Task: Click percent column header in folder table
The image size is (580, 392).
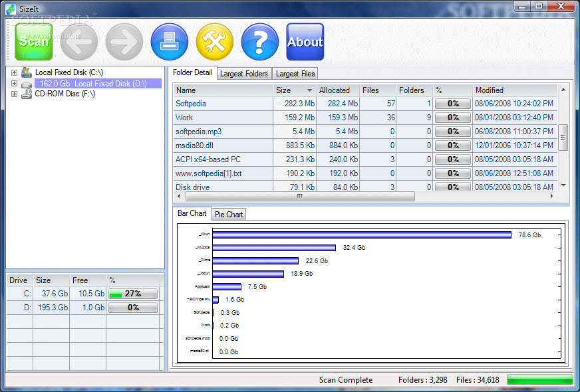Action: 453,90
